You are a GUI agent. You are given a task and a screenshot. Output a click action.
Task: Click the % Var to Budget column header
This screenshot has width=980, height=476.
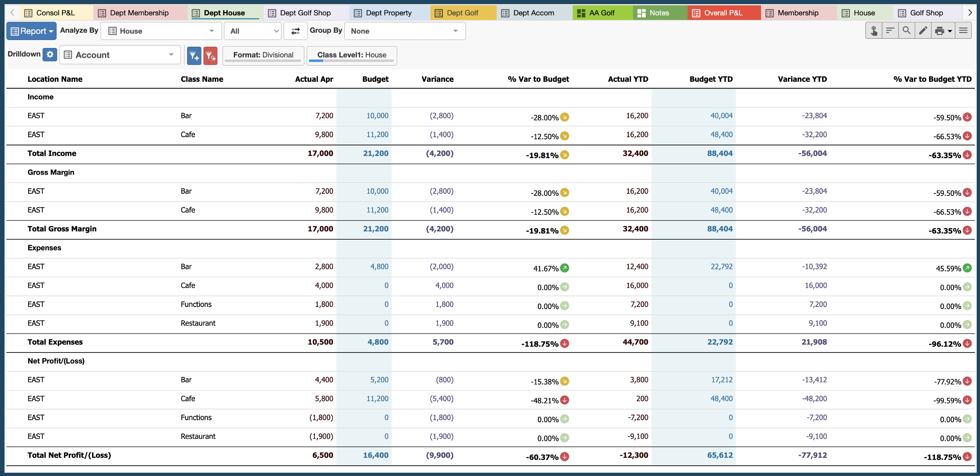point(538,79)
